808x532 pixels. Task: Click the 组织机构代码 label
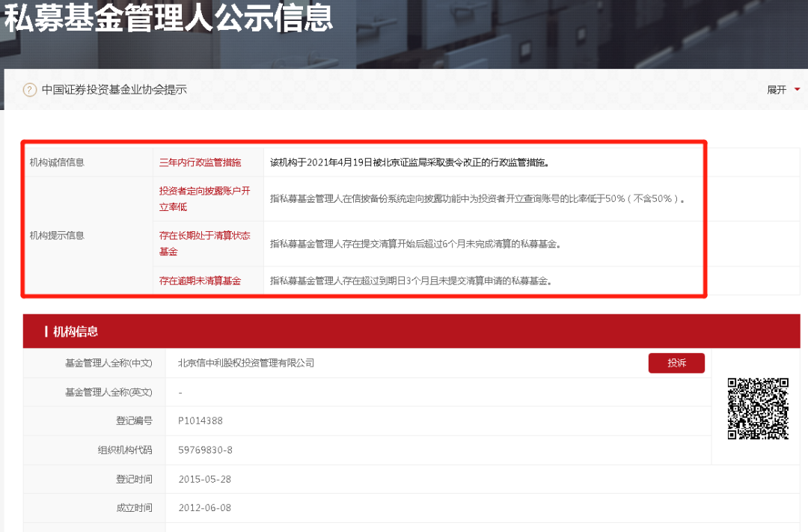point(125,450)
